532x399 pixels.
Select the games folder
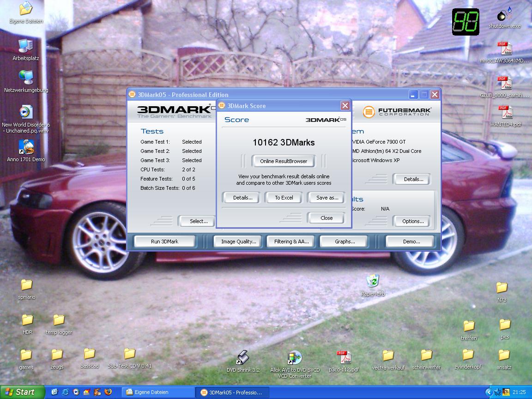26,359
